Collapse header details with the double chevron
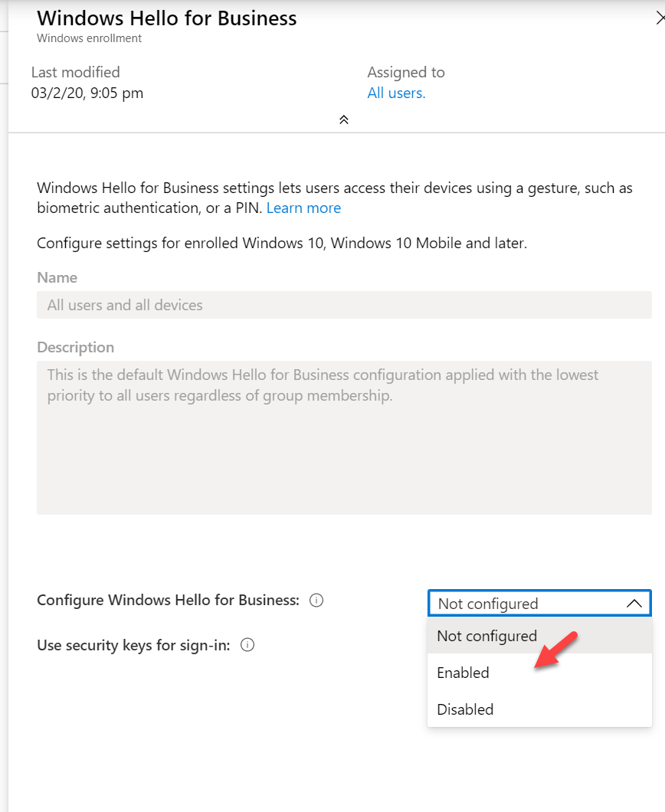Image resolution: width=665 pixels, height=812 pixels. (x=344, y=120)
